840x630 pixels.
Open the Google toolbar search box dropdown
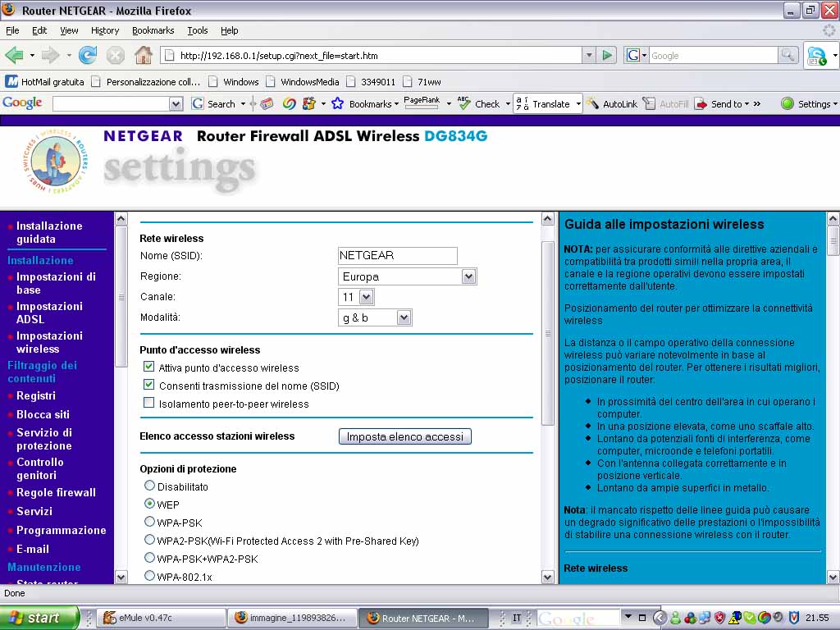point(176,104)
